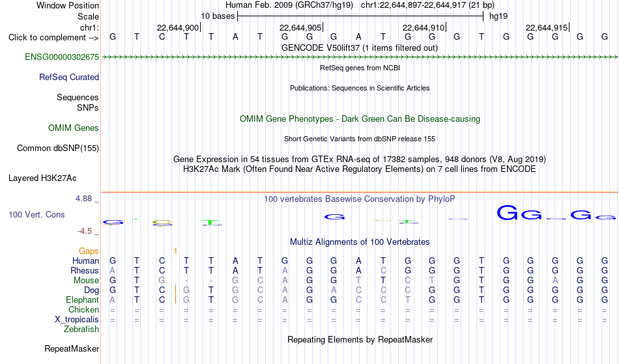Click the Window Position label

point(68,5)
